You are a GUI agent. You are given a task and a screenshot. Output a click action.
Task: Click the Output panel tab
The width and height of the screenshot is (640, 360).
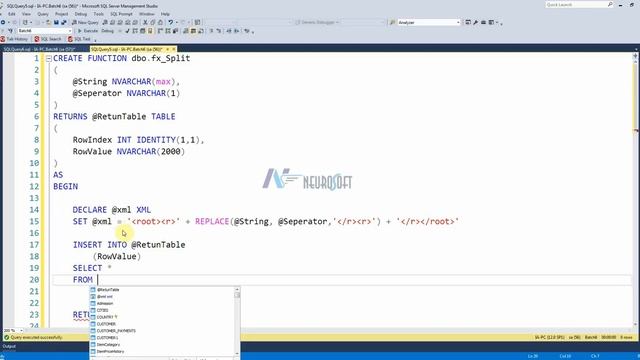tap(9, 347)
